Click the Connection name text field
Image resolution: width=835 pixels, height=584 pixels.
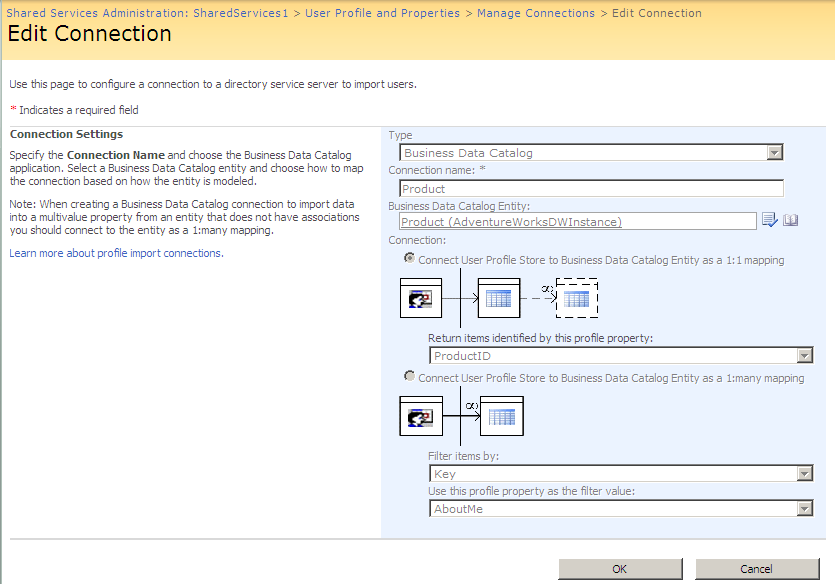point(591,189)
